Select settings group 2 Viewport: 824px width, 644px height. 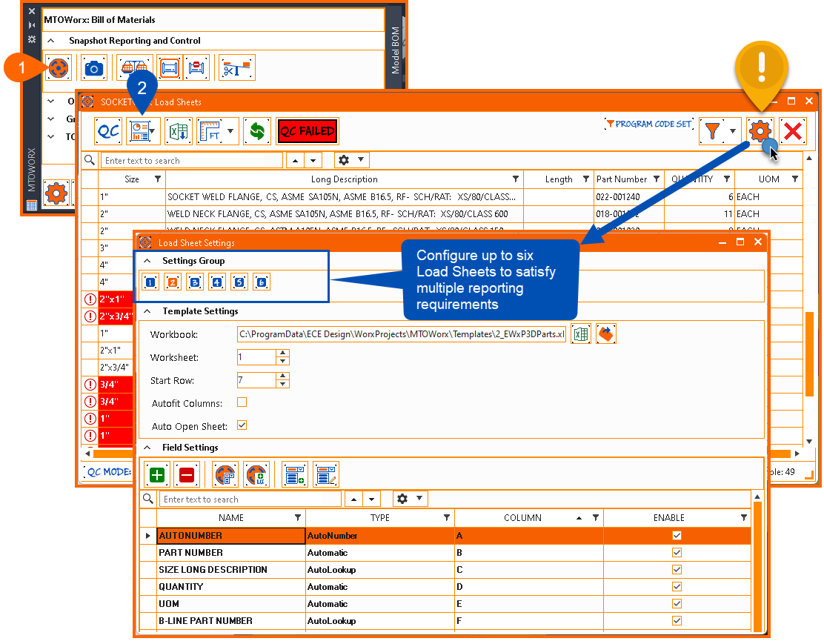(x=173, y=282)
